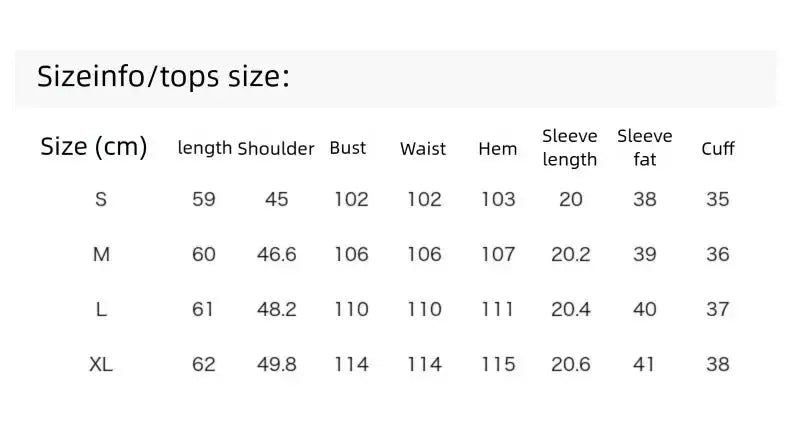Click the Sizeinfo/tops size heading
The height and width of the screenshot is (421, 790).
pyautogui.click(x=163, y=77)
